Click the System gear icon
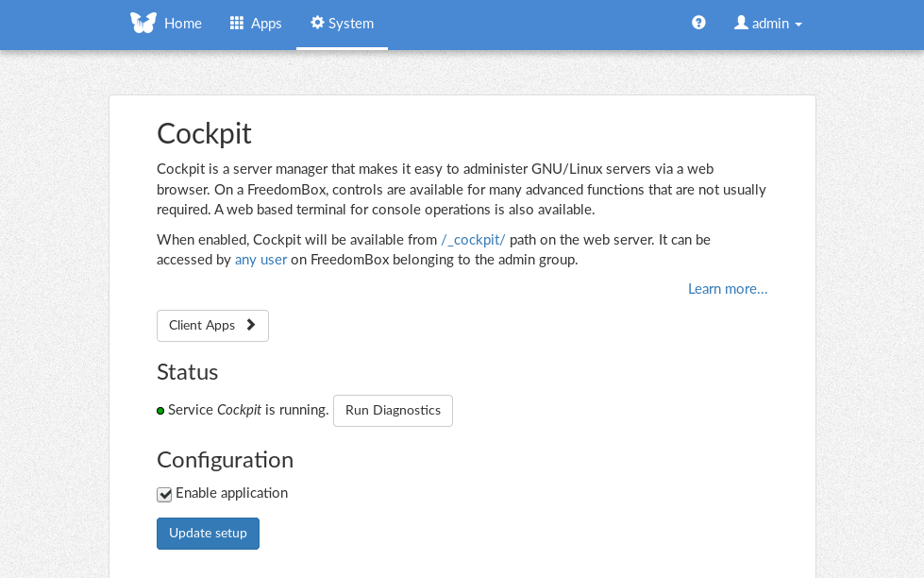Image resolution: width=924 pixels, height=578 pixels. click(318, 23)
